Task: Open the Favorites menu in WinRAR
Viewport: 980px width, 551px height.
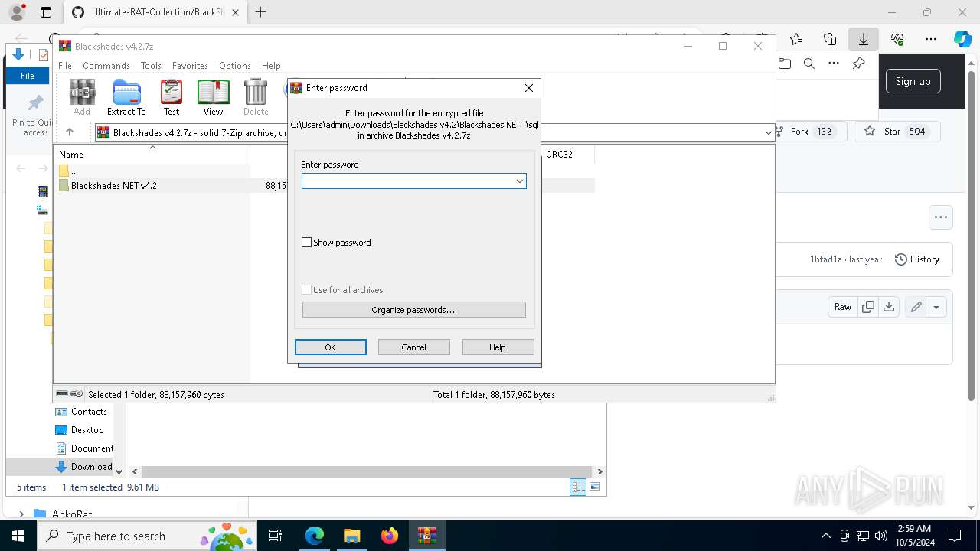Action: tap(190, 66)
